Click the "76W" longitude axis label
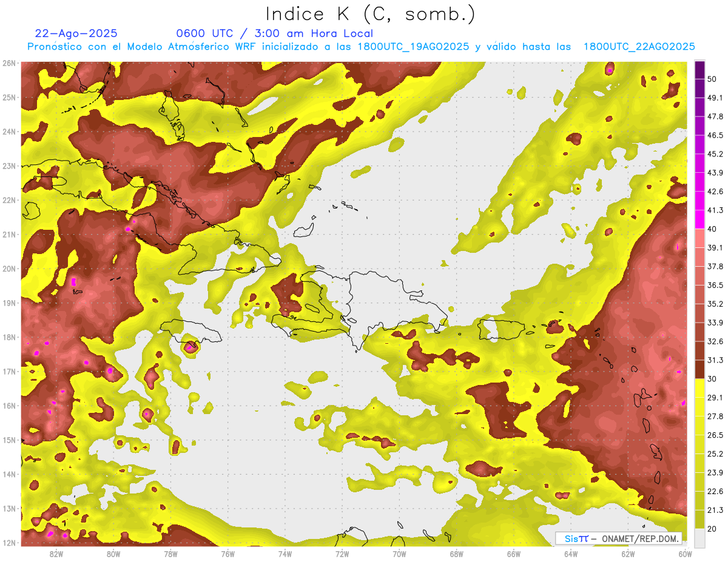Image resolution: width=728 pixels, height=562 pixels. coord(227,554)
